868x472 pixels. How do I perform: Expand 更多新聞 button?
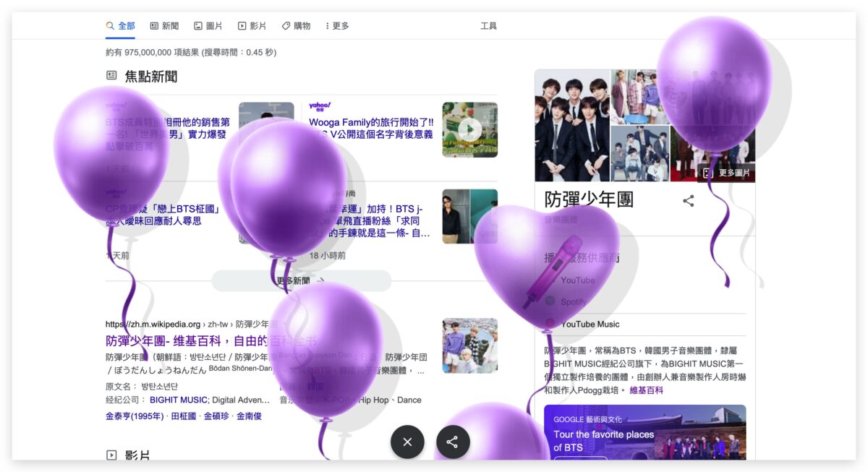pos(301,280)
